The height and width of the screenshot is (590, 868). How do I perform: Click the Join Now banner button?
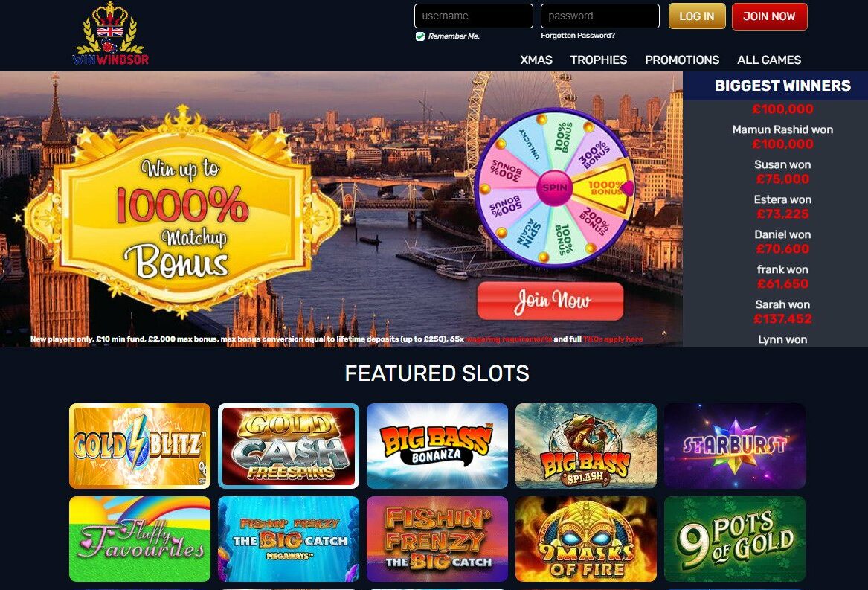coord(550,301)
